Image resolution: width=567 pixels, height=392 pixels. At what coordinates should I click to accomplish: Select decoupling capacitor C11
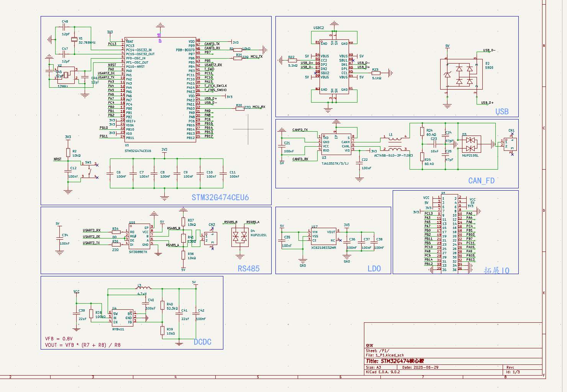tap(223, 174)
